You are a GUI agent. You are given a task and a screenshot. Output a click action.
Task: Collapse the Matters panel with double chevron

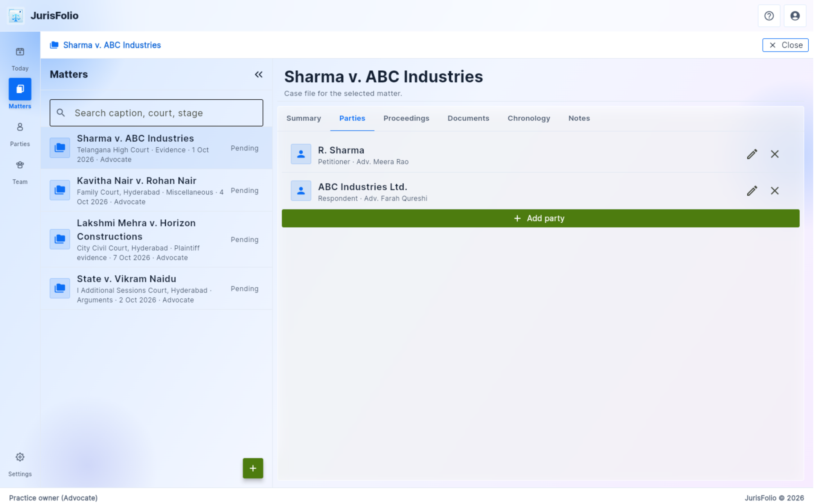coord(259,74)
